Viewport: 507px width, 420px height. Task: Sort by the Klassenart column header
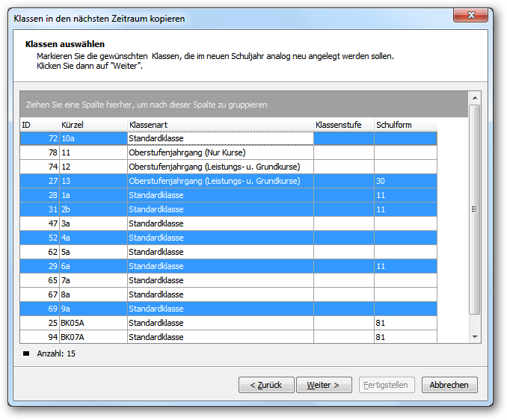(221, 125)
